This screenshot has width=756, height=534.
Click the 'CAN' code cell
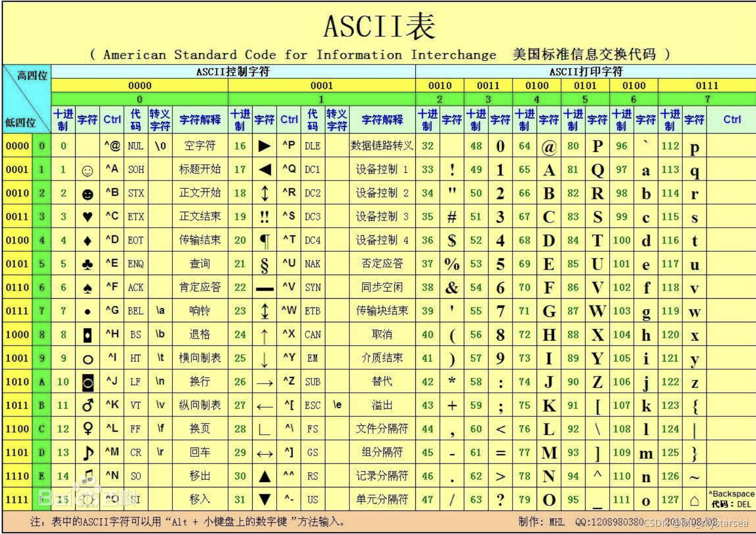pyautogui.click(x=313, y=335)
